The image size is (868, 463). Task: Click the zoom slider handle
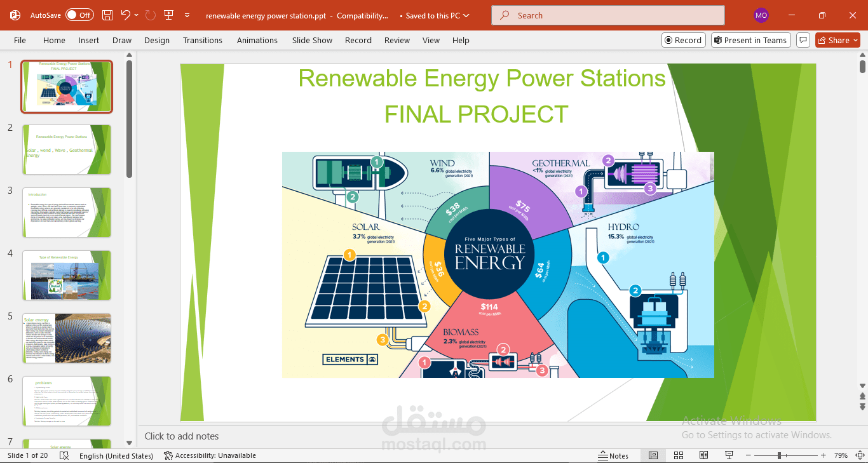pos(779,455)
